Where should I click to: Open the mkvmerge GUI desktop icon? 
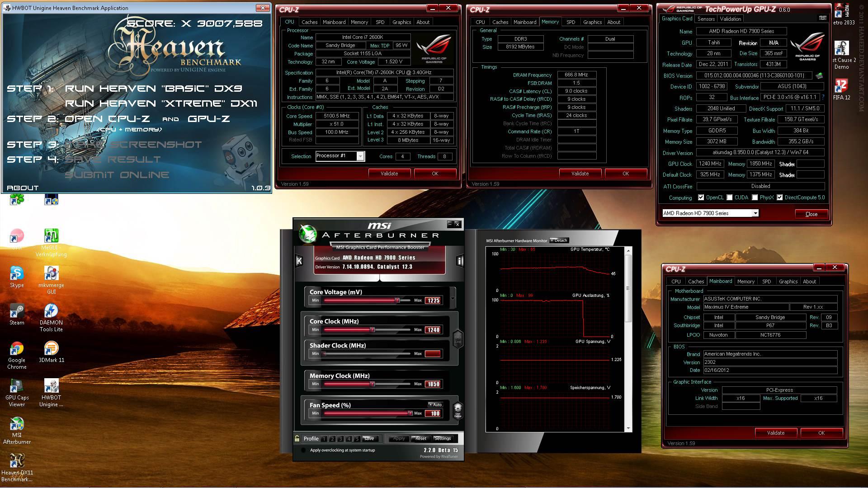[x=51, y=280]
